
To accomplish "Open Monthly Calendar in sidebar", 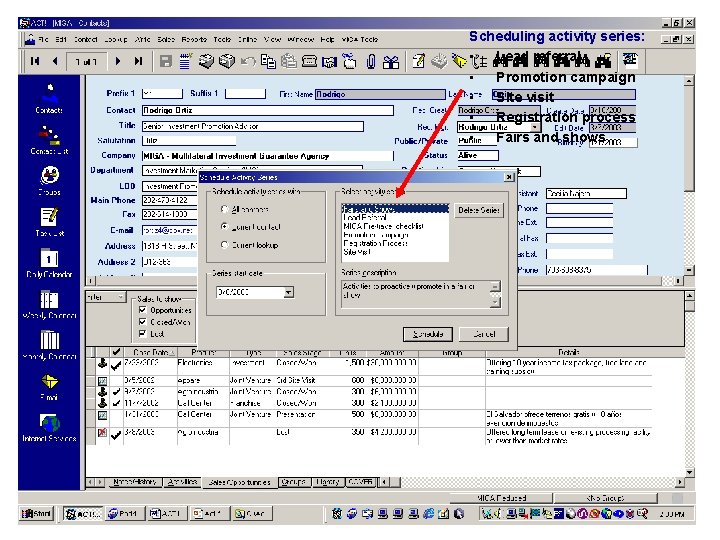I will tap(49, 345).
